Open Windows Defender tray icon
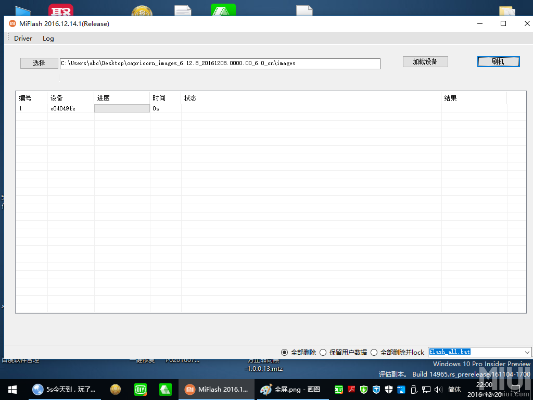Viewport: 533px width, 400px height. (389, 389)
